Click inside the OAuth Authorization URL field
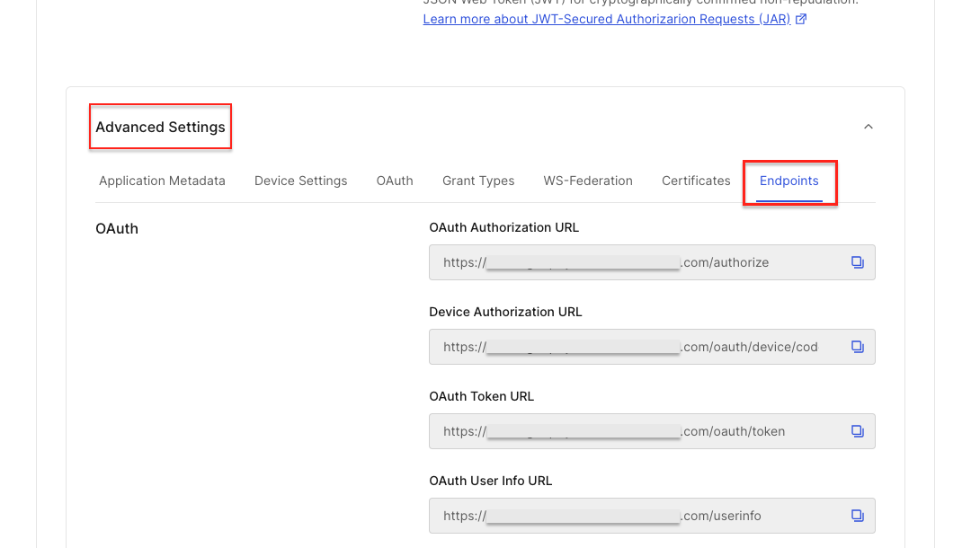The width and height of the screenshot is (980, 548). 629,262
